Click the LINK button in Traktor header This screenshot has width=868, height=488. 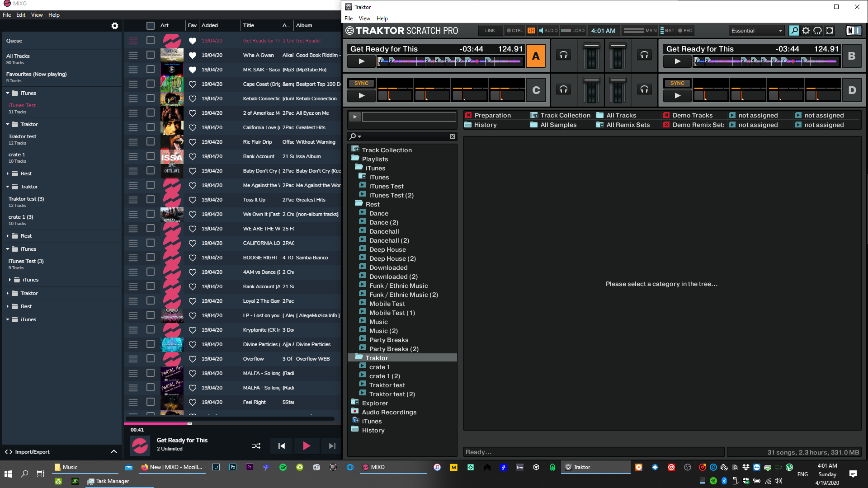(x=490, y=31)
